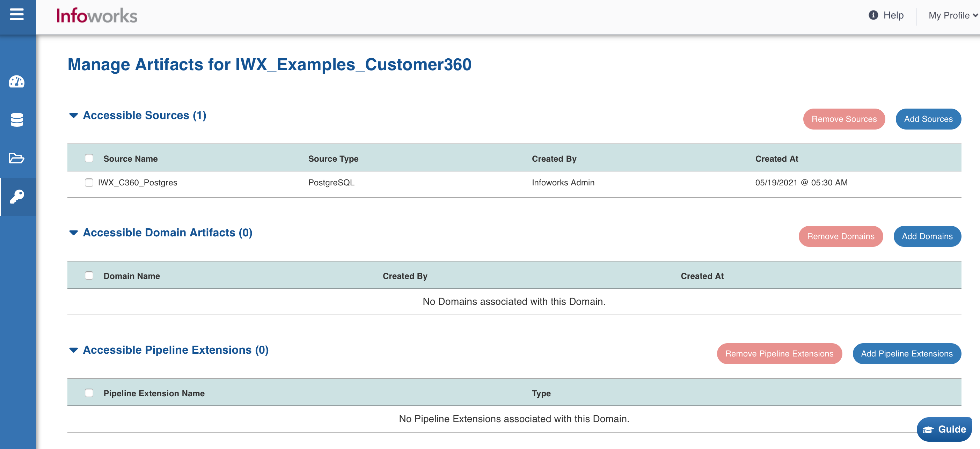This screenshot has height=449, width=980.
Task: Click the Created By header in sources table
Action: [554, 159]
